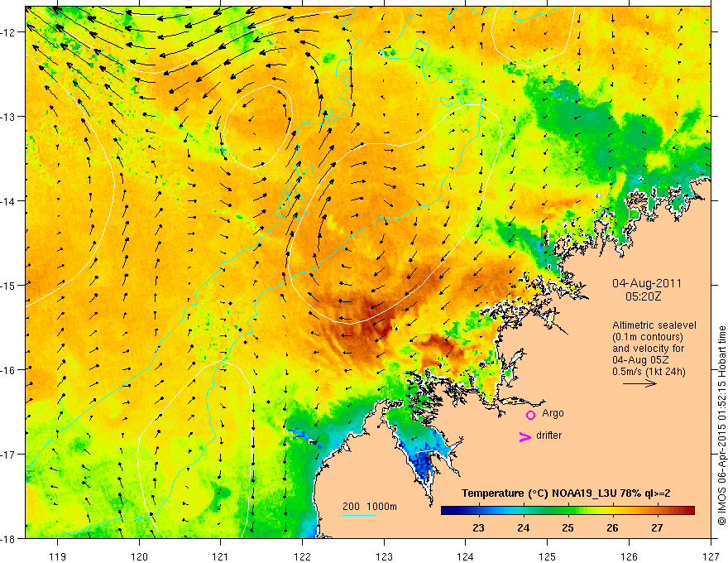Click the vertical IMOS copyright timestamp text
The image size is (728, 563).
721,425
